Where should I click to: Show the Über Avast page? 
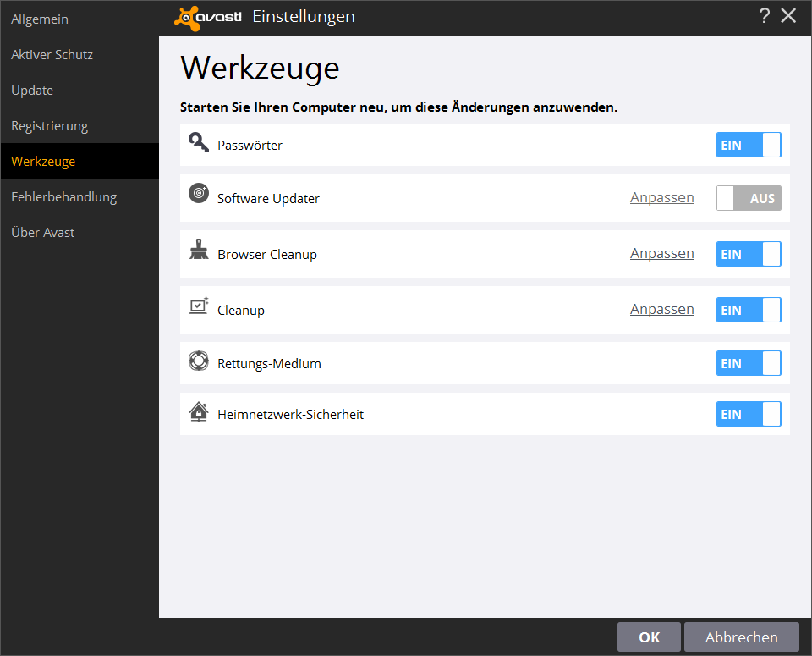(80, 232)
